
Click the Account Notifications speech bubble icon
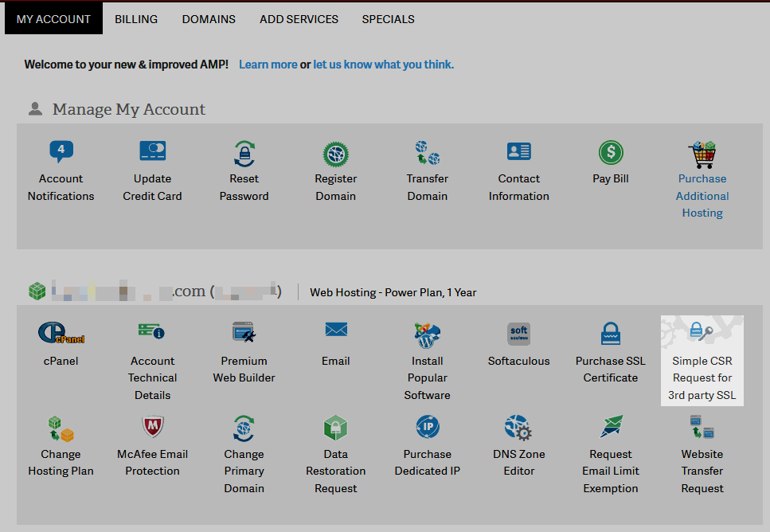61,151
